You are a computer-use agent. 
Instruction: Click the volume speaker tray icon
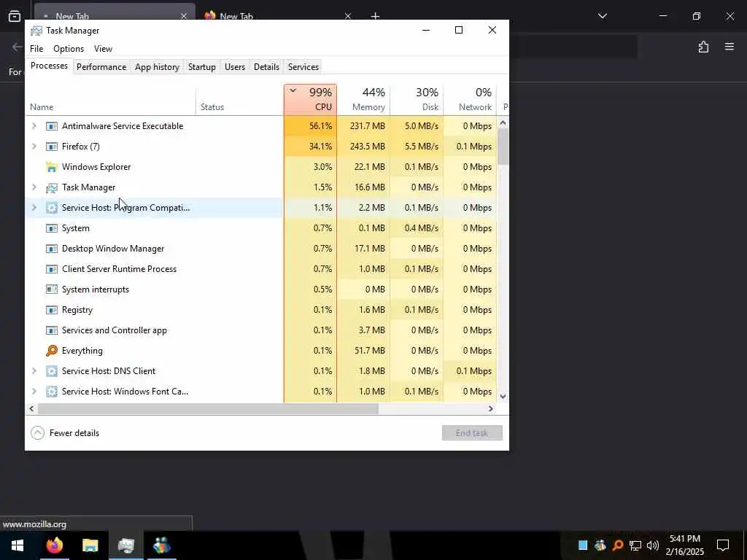tap(653, 545)
